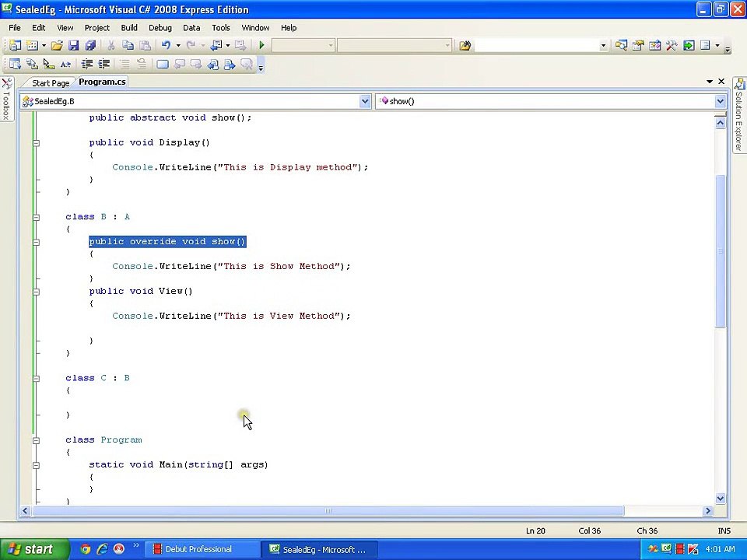Expand the Solution Explorer side panel tab
The width and height of the screenshot is (747, 560).
(739, 114)
